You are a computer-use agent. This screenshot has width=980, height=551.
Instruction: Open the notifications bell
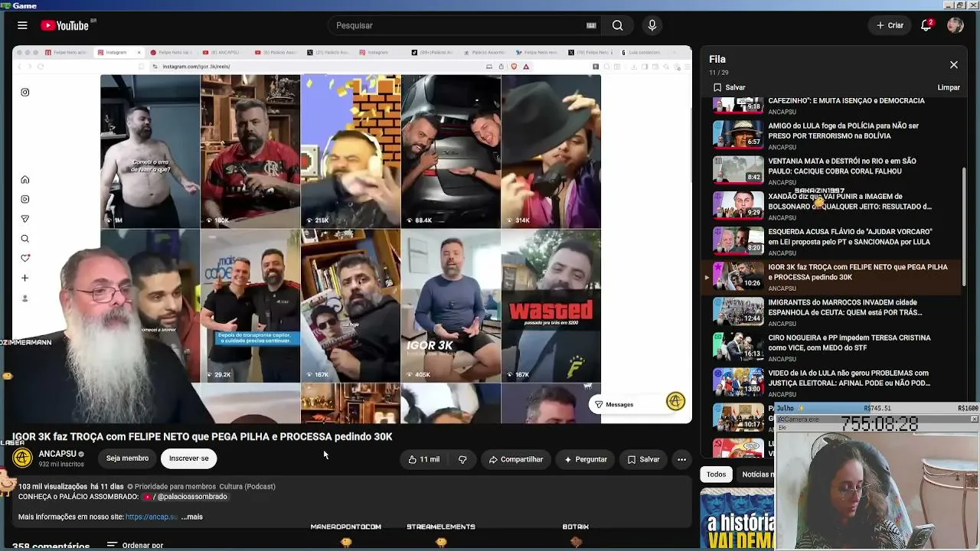tap(926, 25)
